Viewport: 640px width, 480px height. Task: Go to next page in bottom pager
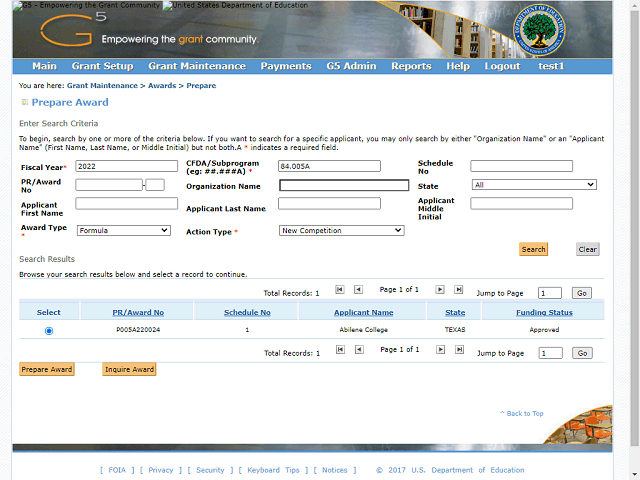440,349
